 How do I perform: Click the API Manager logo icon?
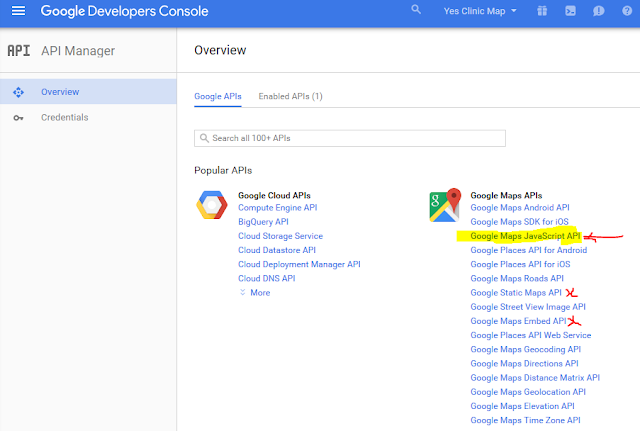point(19,51)
